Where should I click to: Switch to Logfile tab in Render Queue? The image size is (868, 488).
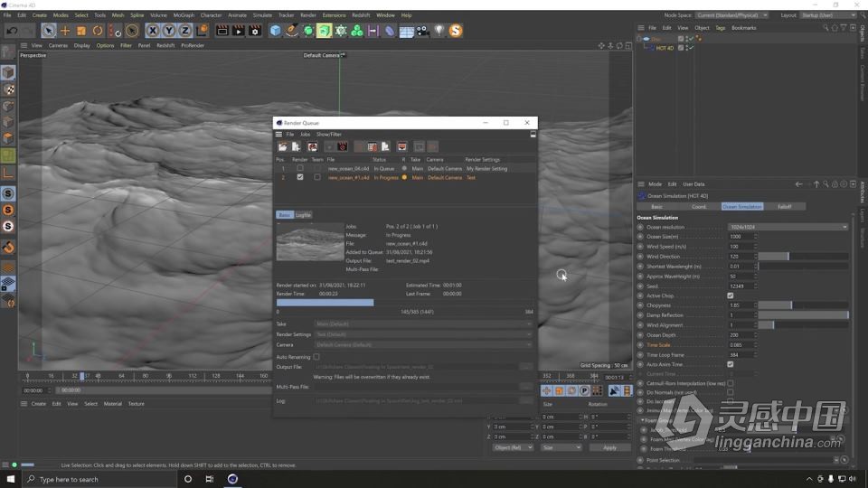(x=304, y=215)
